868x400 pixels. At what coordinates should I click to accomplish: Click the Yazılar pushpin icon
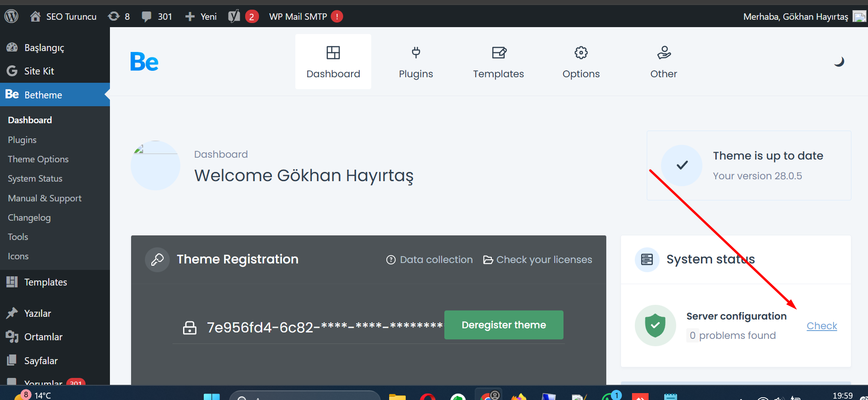coord(12,313)
